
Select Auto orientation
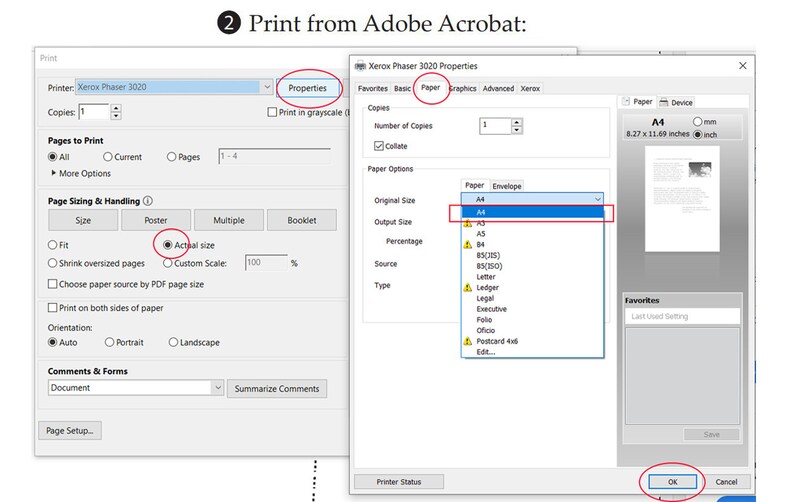coord(52,342)
